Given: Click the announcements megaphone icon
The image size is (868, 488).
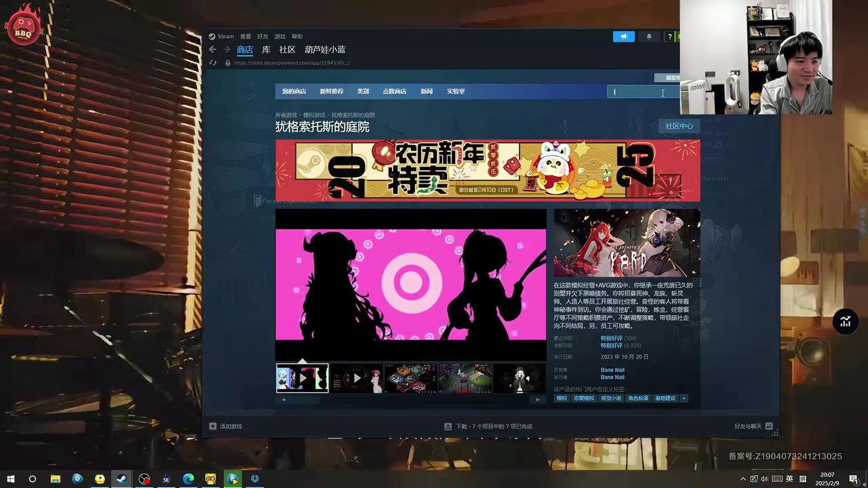Looking at the screenshot, I should [x=623, y=36].
